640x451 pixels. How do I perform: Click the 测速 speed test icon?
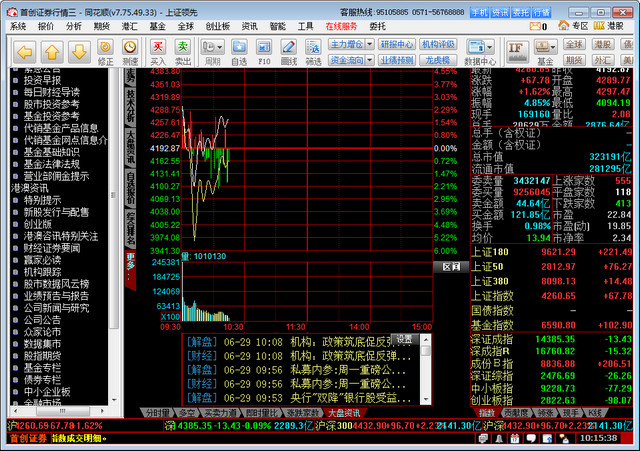131,50
